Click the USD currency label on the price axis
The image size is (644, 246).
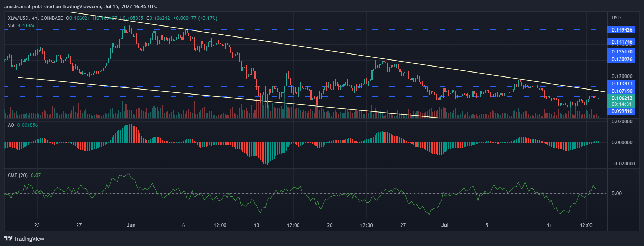pos(616,18)
